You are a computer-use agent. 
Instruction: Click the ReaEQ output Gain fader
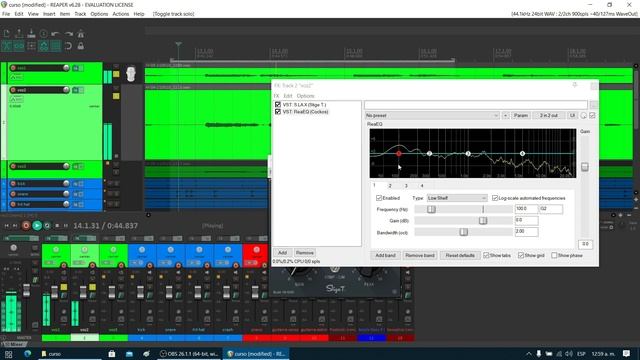pyautogui.click(x=585, y=167)
